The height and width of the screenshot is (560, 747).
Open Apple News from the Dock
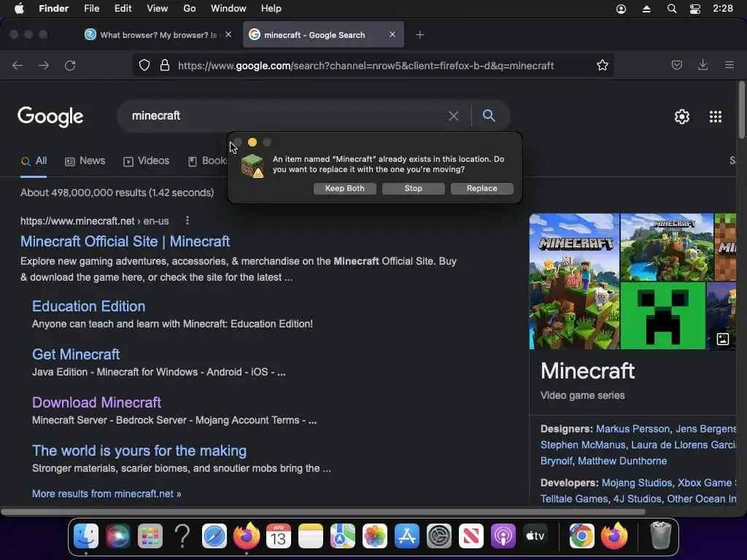point(471,536)
